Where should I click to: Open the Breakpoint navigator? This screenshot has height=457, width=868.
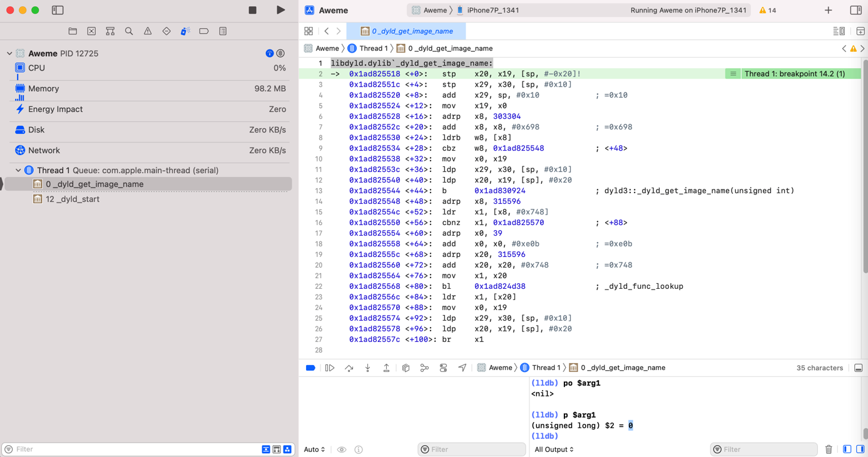click(204, 31)
